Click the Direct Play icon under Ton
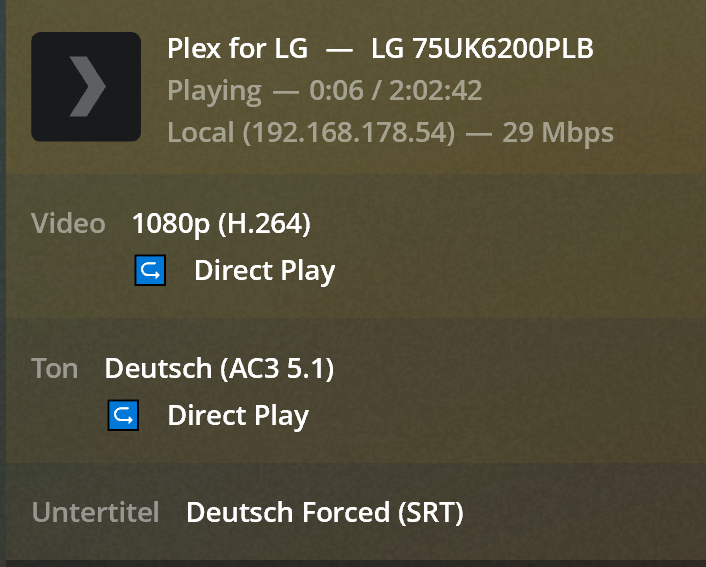 click(x=123, y=416)
